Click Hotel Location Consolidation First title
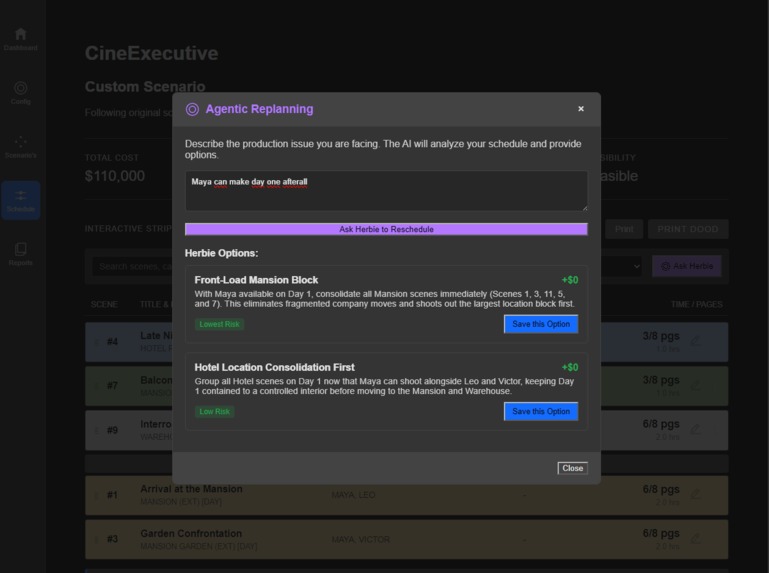The image size is (769, 573). pyautogui.click(x=274, y=367)
